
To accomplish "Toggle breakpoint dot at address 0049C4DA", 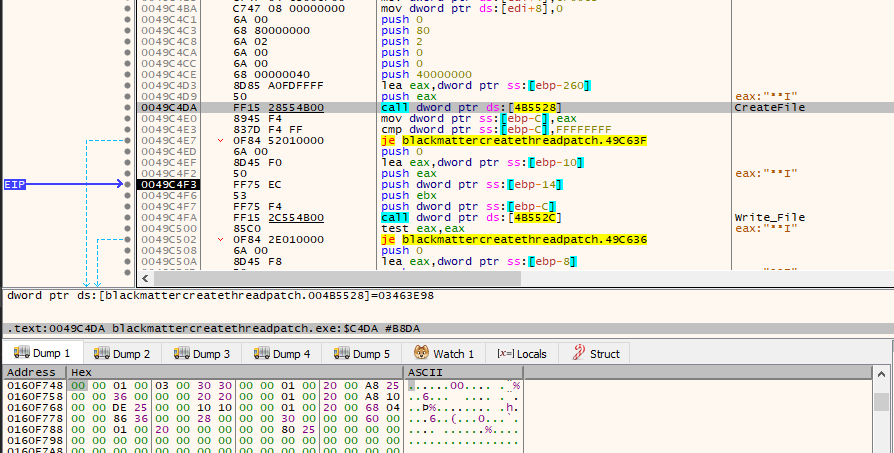I will click(x=129, y=107).
